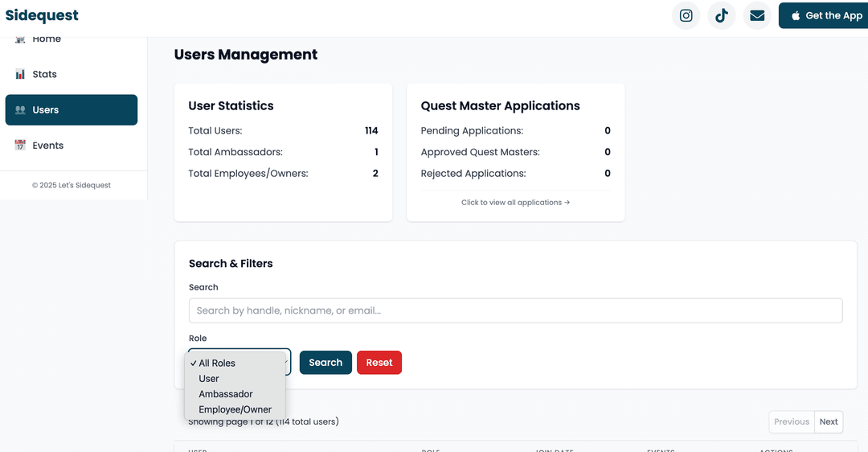Click to view all applications link
Image resolution: width=868 pixels, height=452 pixels.
click(x=515, y=203)
